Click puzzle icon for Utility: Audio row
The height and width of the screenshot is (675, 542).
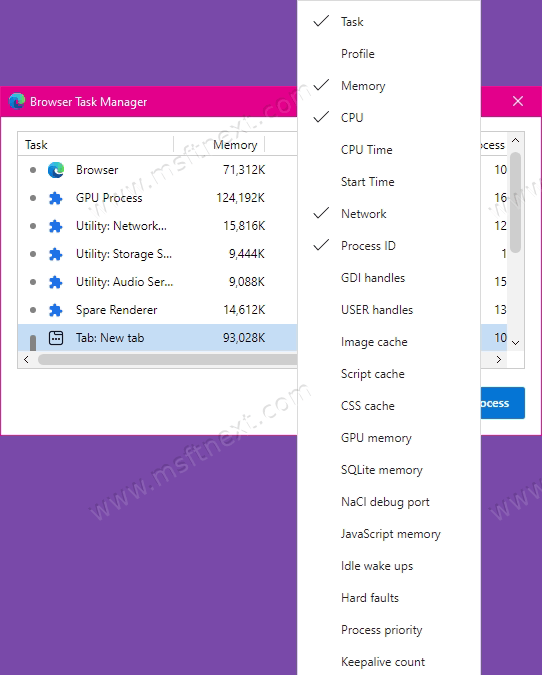point(56,282)
